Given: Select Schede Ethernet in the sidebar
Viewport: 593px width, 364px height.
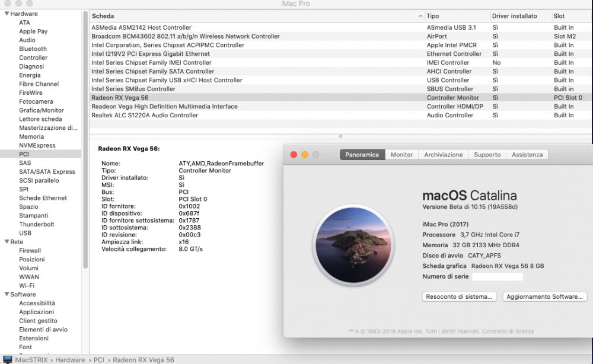Looking at the screenshot, I should 43,197.
